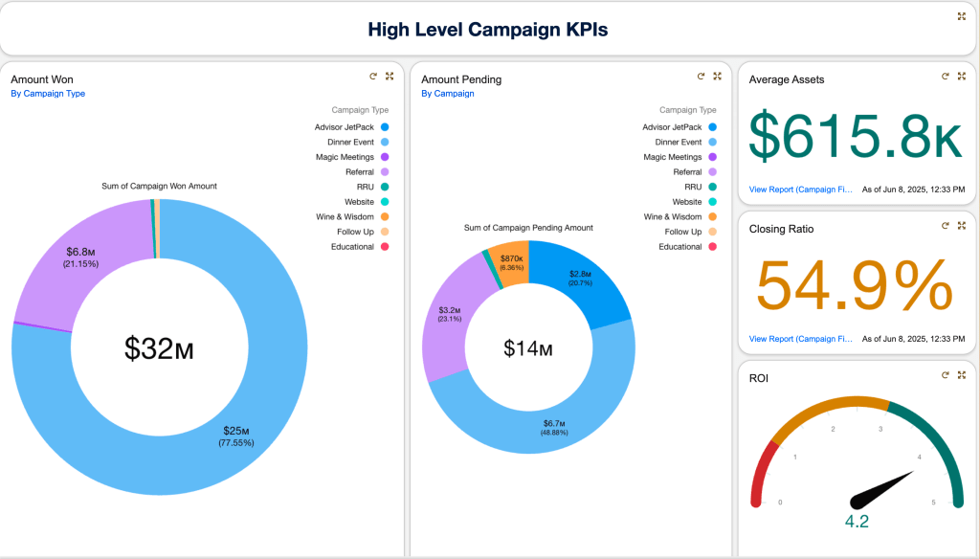Expand the ROI gauge widget

coord(961,375)
